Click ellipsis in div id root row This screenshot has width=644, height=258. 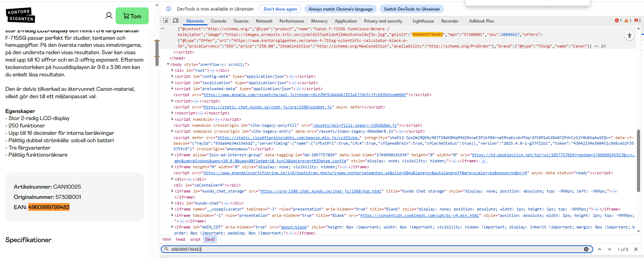click(x=213, y=71)
